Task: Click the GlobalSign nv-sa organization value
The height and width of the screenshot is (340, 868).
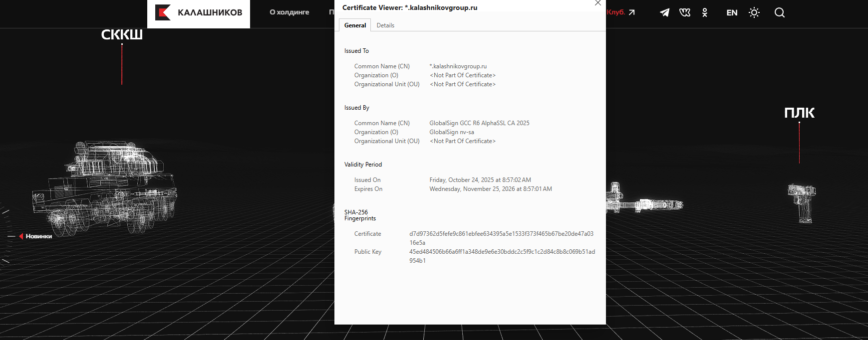Action: click(452, 132)
